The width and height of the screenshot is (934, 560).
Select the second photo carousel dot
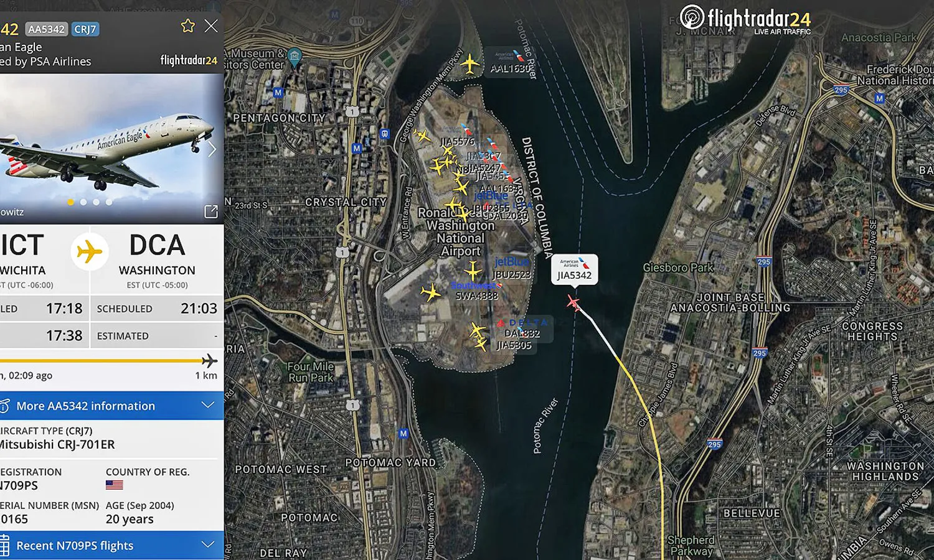pos(83,202)
